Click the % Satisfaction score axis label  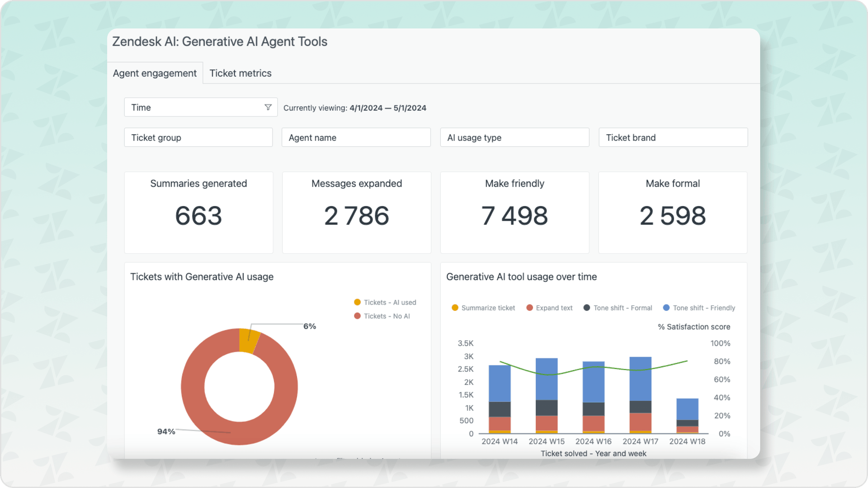[694, 327]
